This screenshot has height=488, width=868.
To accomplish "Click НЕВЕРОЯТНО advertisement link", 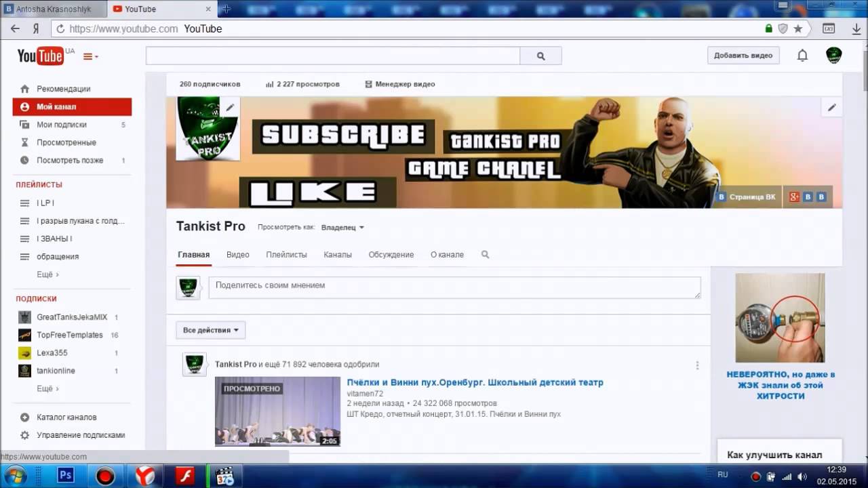I will (781, 385).
